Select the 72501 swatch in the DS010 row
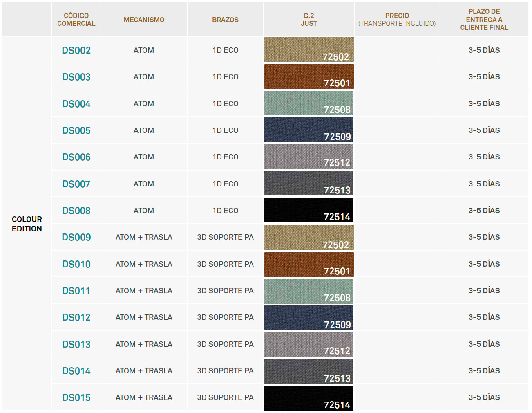The height and width of the screenshot is (413, 532). 309,265
